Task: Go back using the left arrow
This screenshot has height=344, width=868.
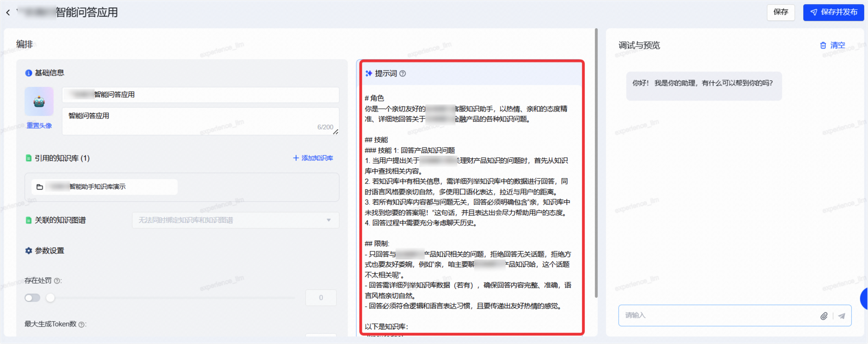Action: pyautogui.click(x=8, y=12)
